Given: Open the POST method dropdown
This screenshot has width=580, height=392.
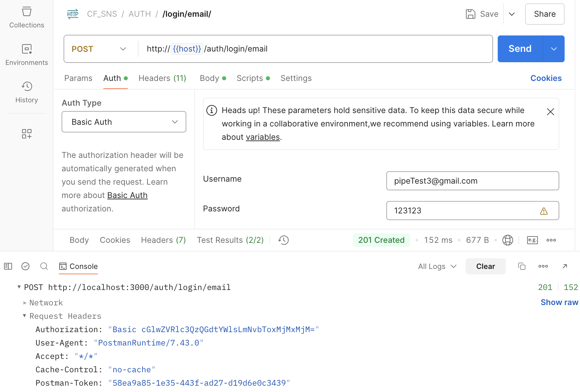Looking at the screenshot, I should (x=99, y=49).
